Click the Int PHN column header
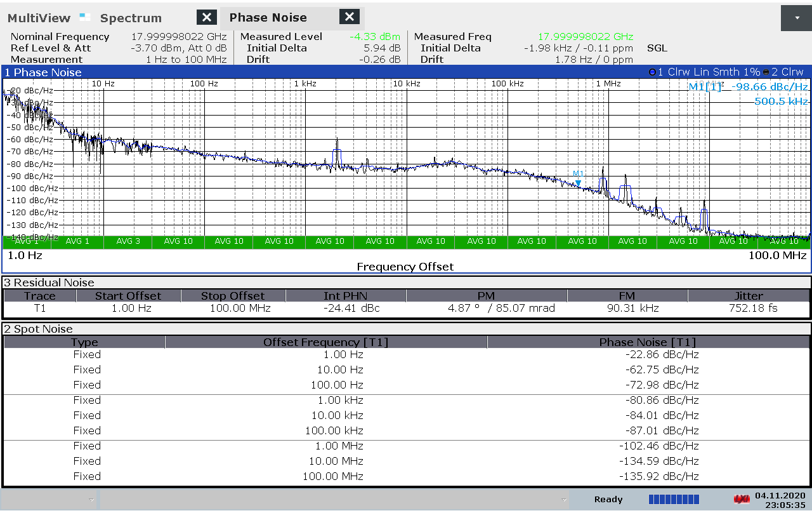Image resolution: width=812 pixels, height=513 pixels. (345, 296)
